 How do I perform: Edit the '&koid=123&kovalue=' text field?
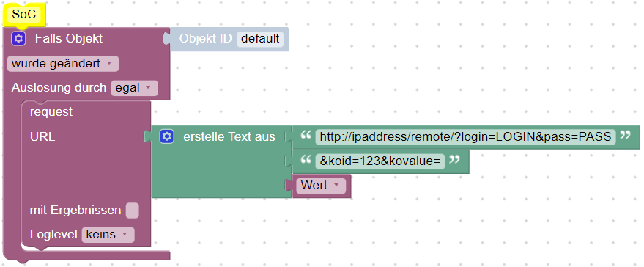pyautogui.click(x=380, y=161)
